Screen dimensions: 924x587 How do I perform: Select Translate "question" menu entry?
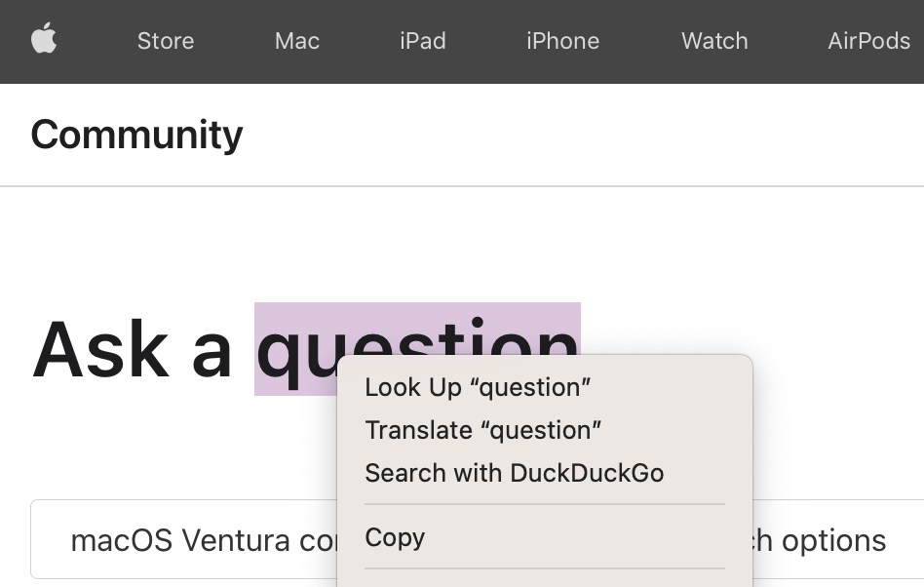[x=482, y=430]
